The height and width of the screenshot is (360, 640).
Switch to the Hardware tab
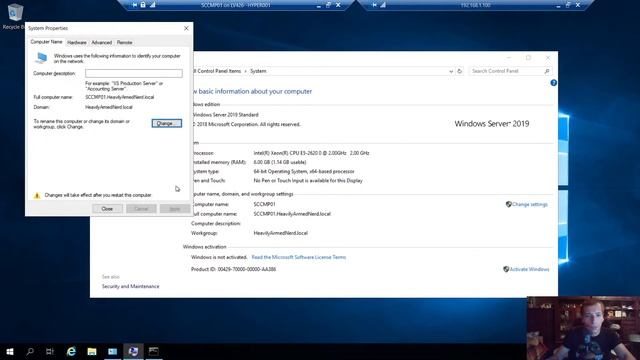tap(77, 42)
